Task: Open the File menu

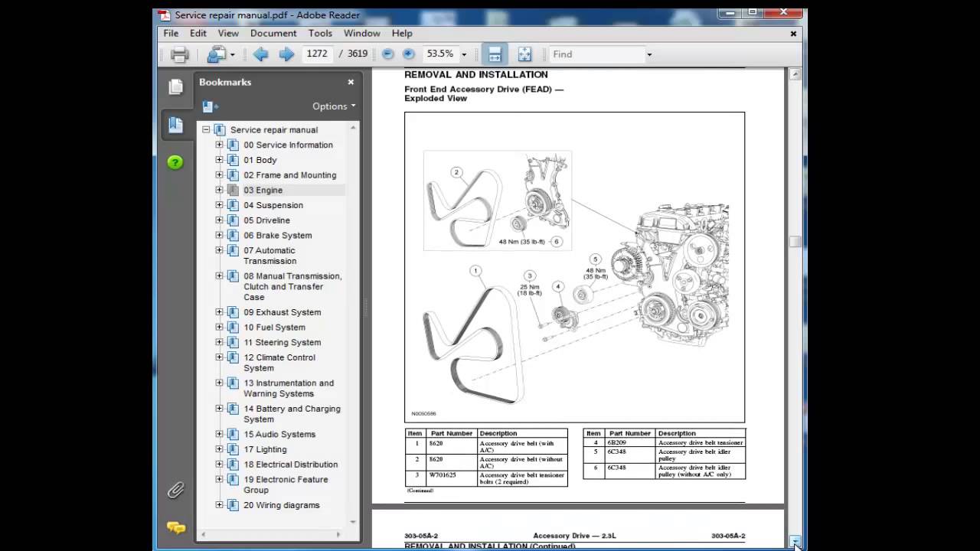Action: click(171, 34)
